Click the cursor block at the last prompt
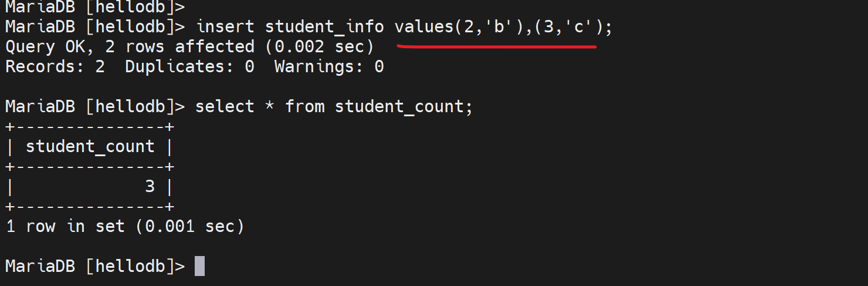868x286 pixels. [200, 266]
